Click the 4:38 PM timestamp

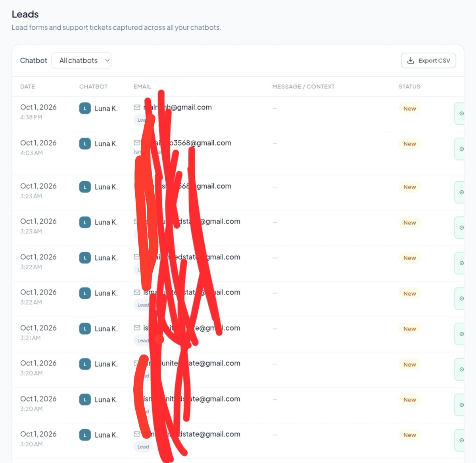[x=31, y=117]
